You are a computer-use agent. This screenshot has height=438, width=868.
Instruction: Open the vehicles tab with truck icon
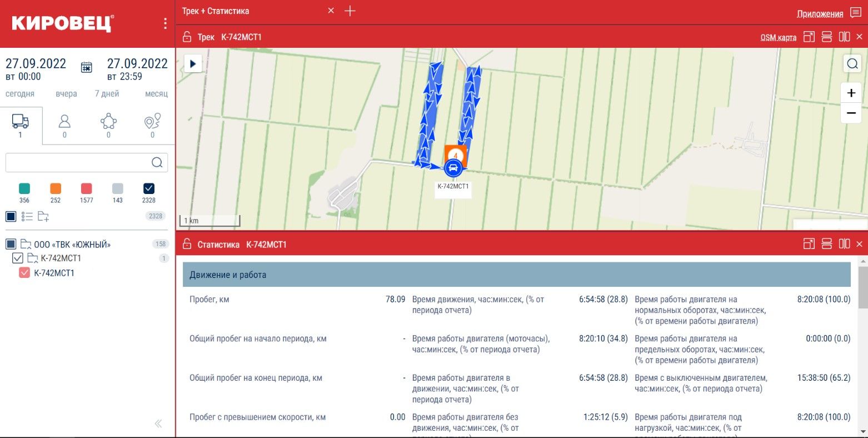pos(21,126)
